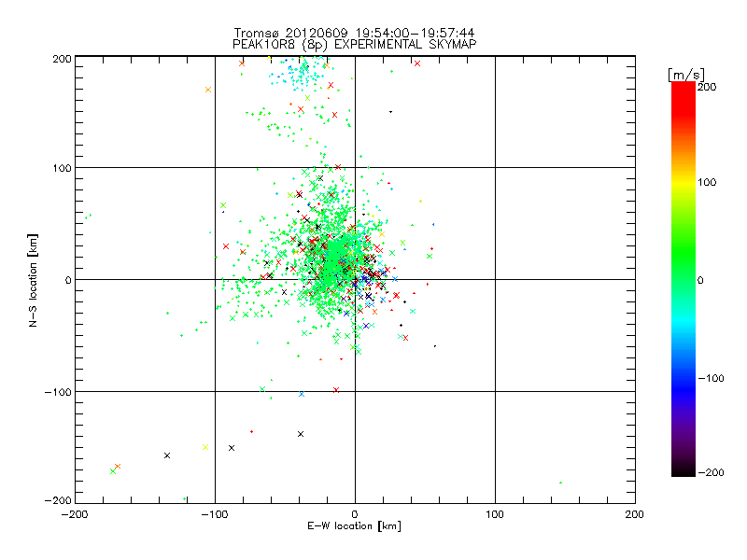Screen dimensions: 747x560
Task: Click the y-axis tick label '200'
Action: [63, 59]
